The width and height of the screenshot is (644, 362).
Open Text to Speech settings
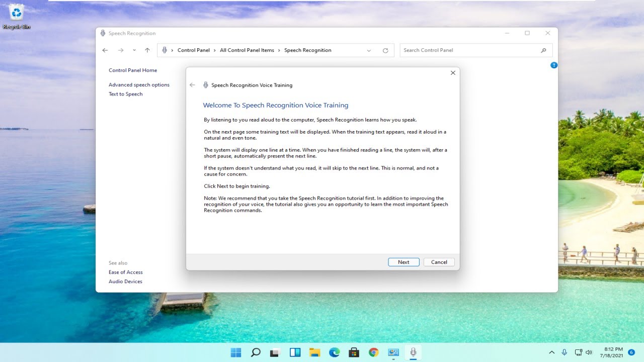tap(126, 94)
